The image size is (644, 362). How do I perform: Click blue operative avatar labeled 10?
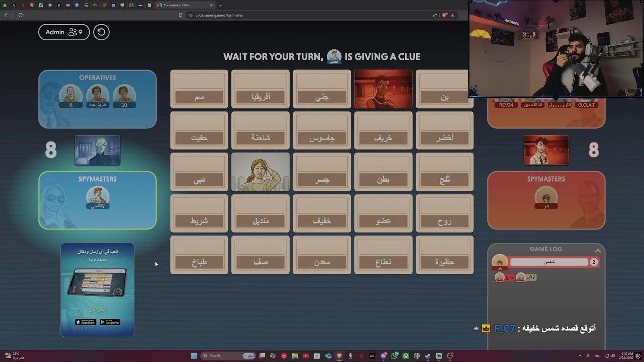tap(124, 96)
